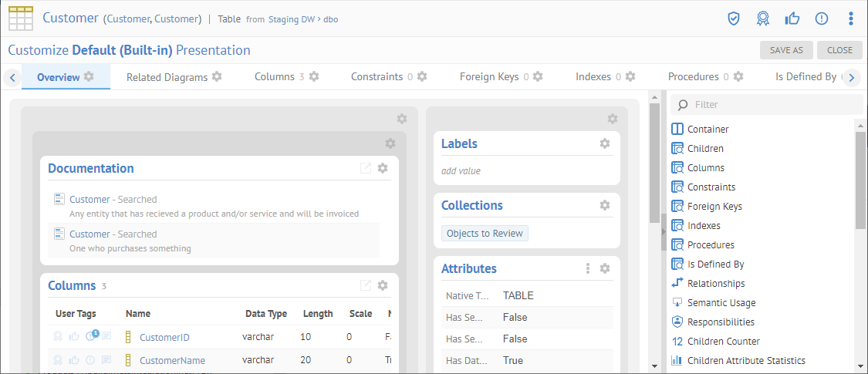Screen dimensions: 868x374
Task: Open the Attributes widget three-dot menu
Action: [588, 268]
